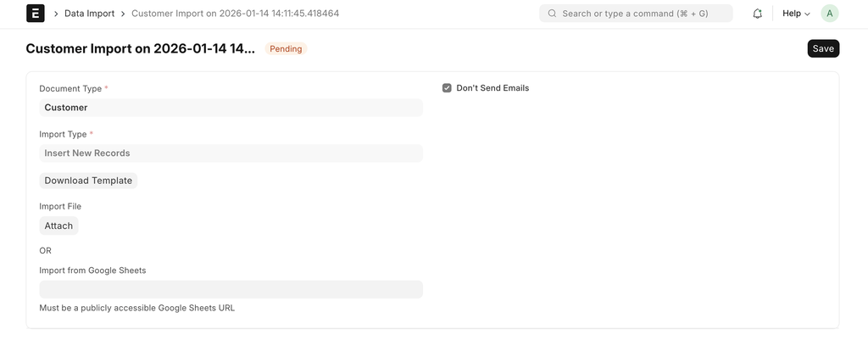Click the Download Template button
The width and height of the screenshot is (868, 346).
point(88,181)
